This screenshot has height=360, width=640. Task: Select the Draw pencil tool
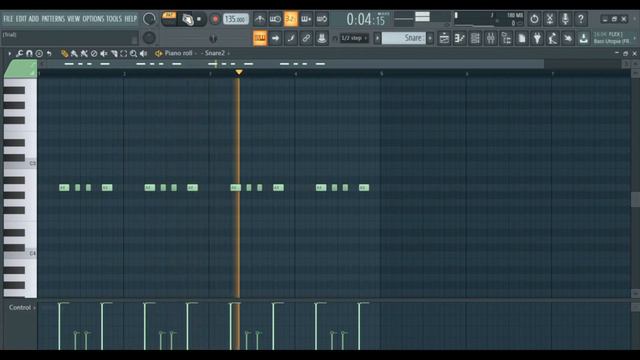pos(64,53)
